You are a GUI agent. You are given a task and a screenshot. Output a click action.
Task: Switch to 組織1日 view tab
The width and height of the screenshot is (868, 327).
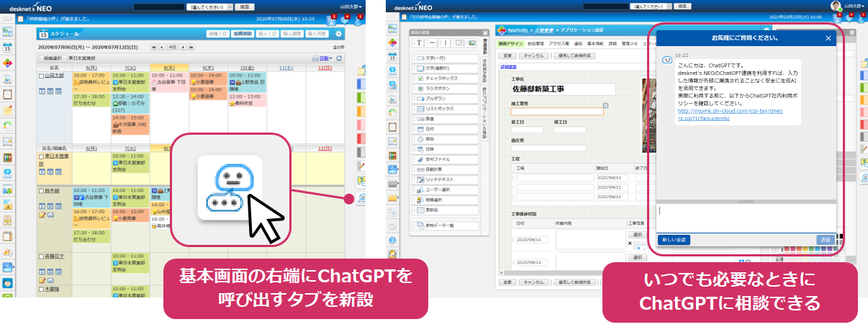(217, 34)
